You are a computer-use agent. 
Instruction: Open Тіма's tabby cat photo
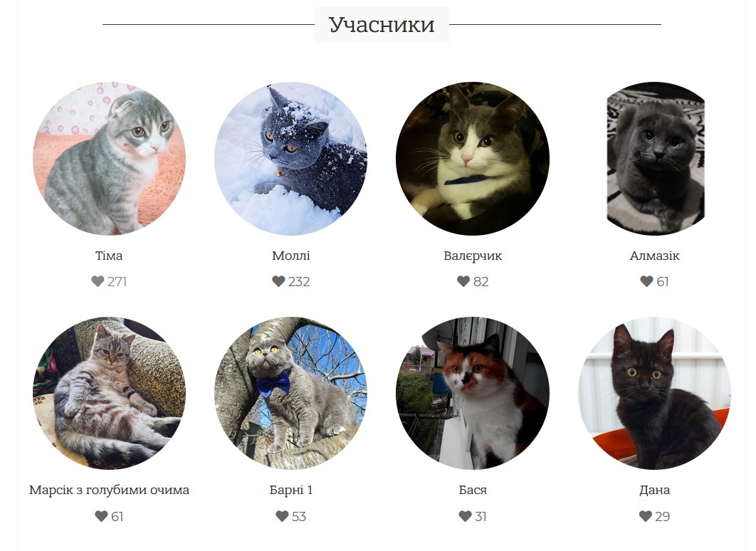click(x=109, y=159)
